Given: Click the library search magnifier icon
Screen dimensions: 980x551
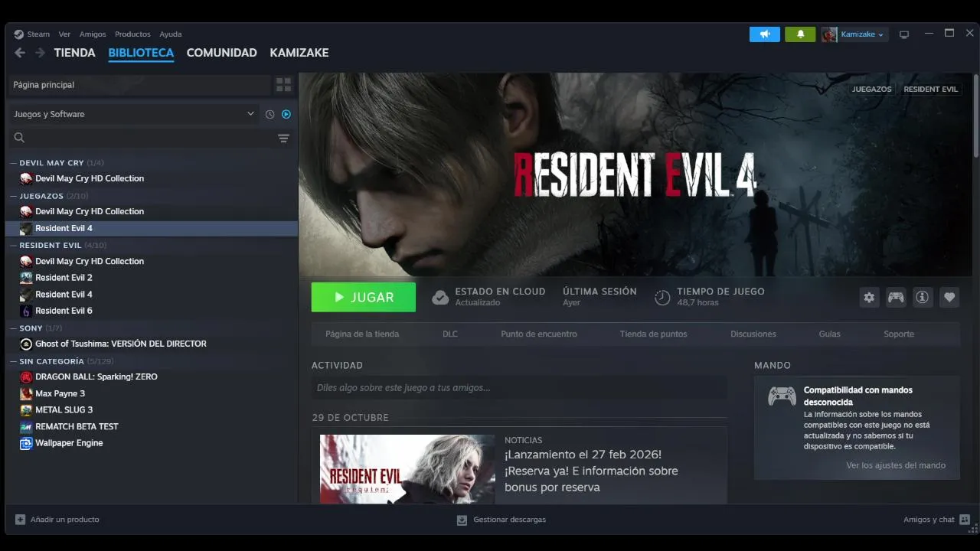Looking at the screenshot, I should pyautogui.click(x=20, y=139).
